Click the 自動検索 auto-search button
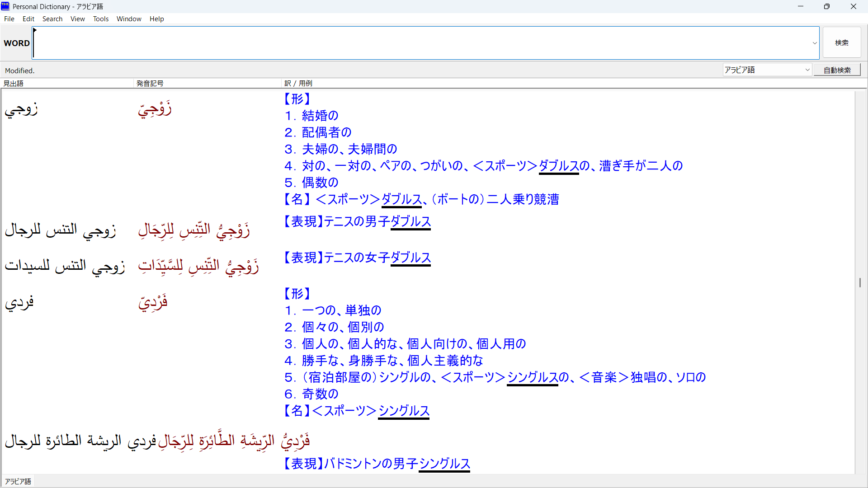This screenshot has height=488, width=868. tap(837, 70)
